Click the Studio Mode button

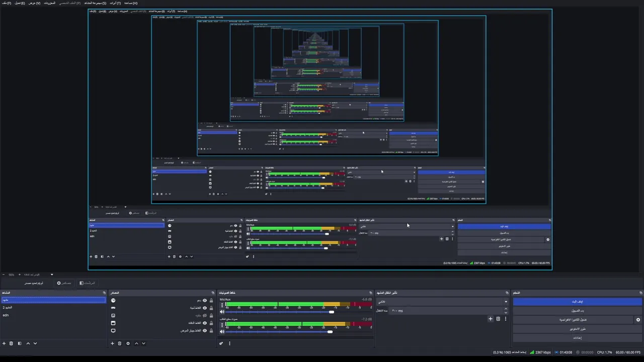[x=578, y=329]
